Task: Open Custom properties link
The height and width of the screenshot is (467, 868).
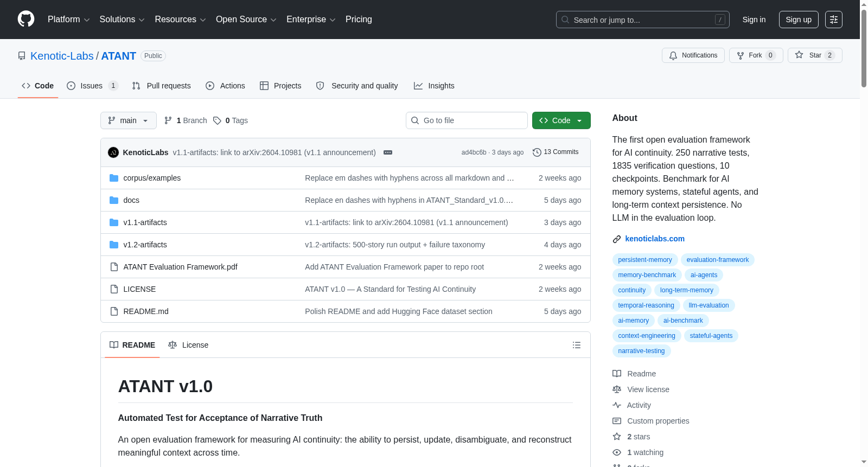Action: [x=651, y=421]
